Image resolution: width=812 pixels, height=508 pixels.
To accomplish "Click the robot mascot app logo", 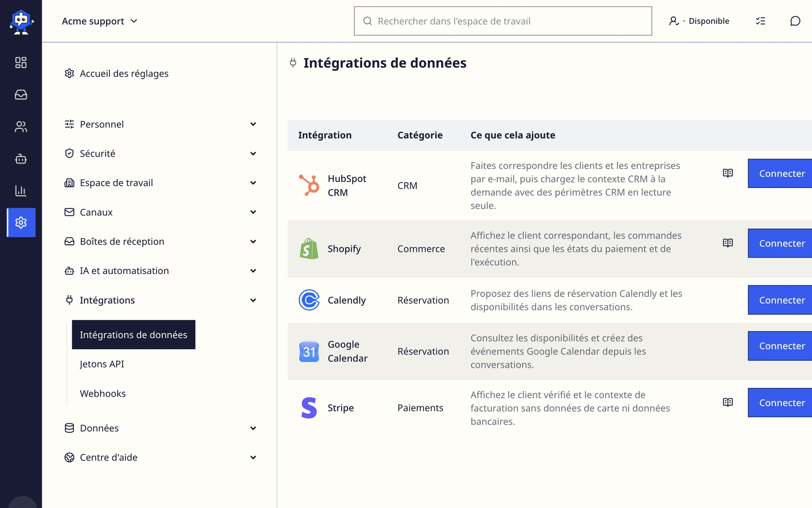I will click(x=21, y=22).
